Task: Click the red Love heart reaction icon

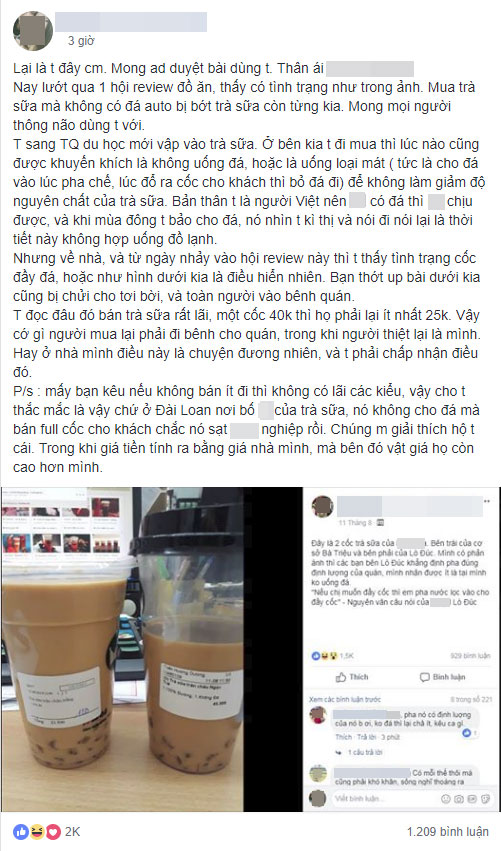Action: pos(53,831)
